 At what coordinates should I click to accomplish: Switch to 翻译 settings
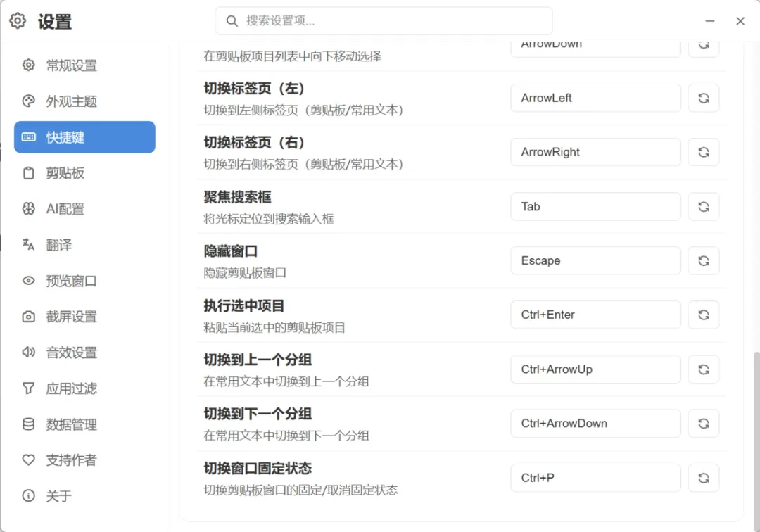84,245
